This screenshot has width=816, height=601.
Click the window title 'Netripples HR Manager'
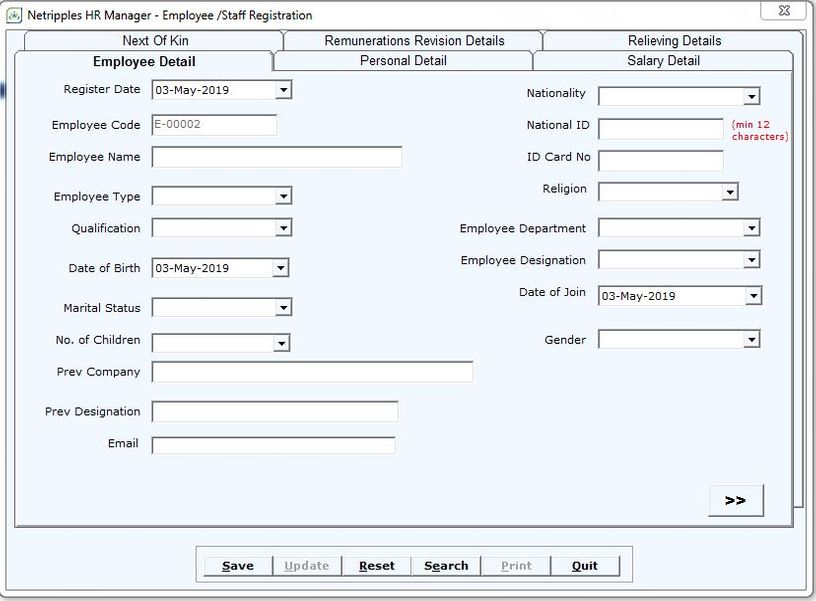[89, 15]
